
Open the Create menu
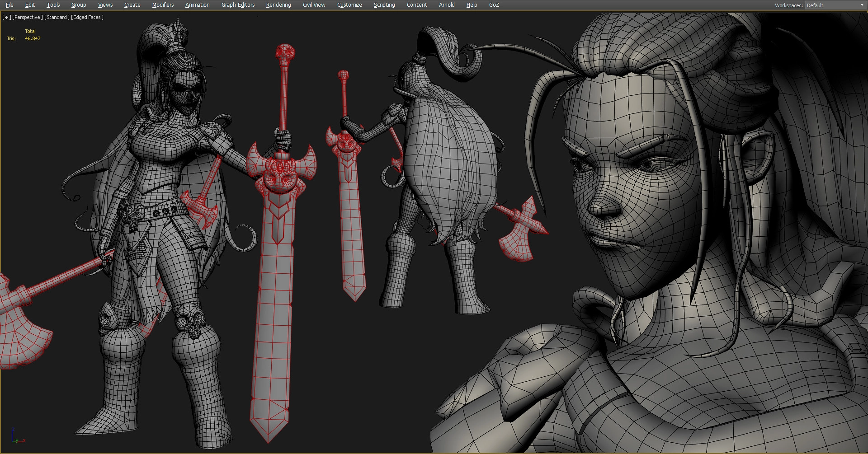(x=132, y=5)
